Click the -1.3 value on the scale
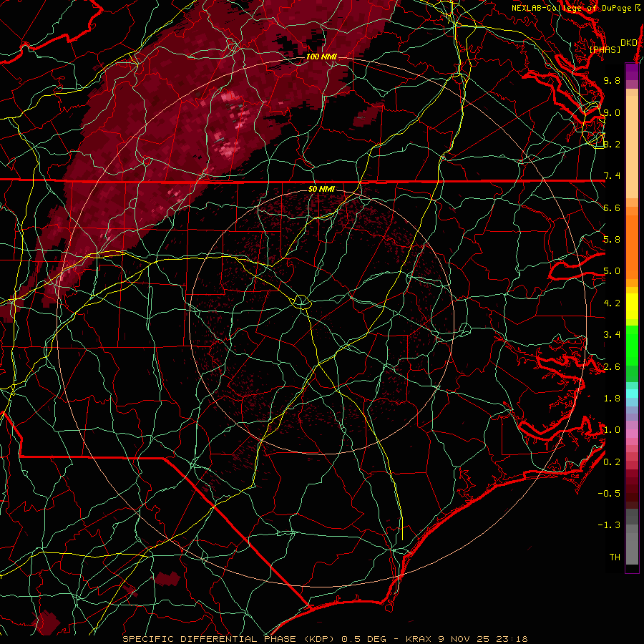Image resolution: width=644 pixels, height=644 pixels. click(x=609, y=525)
